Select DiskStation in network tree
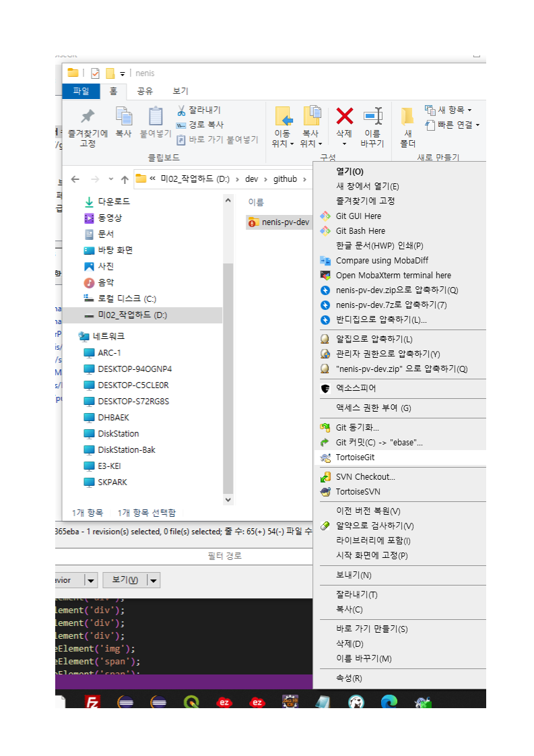 118,434
